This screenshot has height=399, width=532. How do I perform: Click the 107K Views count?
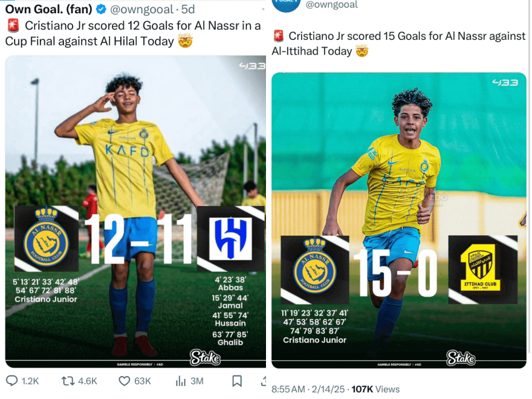(375, 389)
